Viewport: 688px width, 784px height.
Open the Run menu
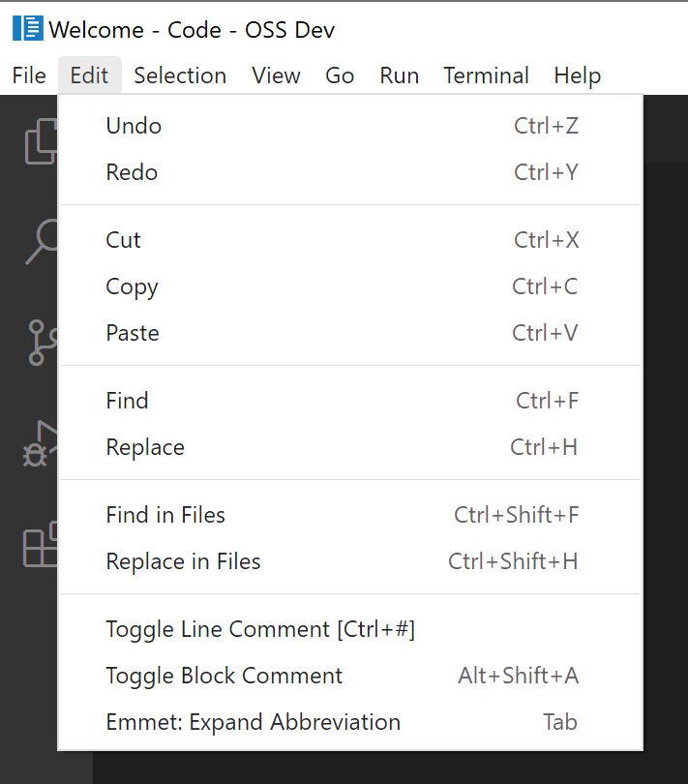[x=399, y=75]
